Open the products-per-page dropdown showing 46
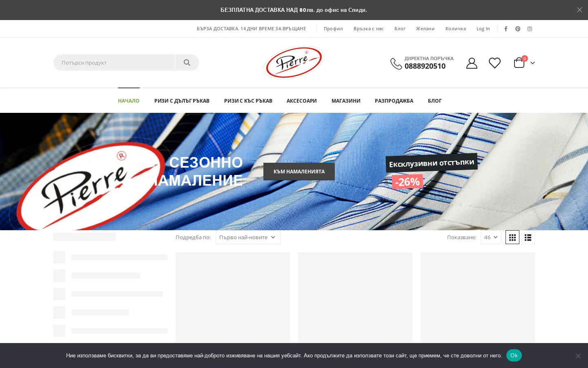 491,237
